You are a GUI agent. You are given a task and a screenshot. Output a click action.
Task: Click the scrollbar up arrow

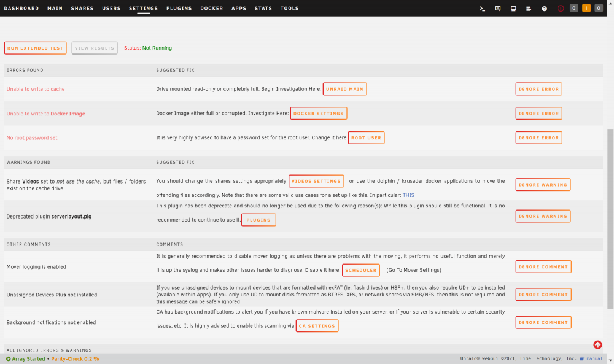click(610, 2)
